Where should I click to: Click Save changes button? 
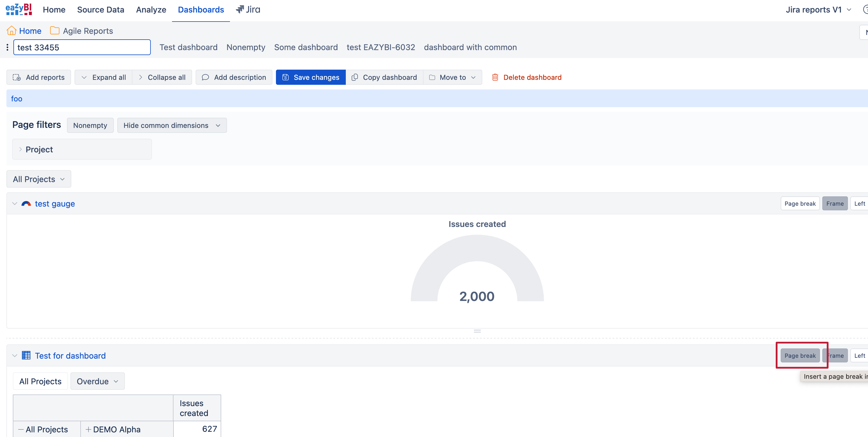pyautogui.click(x=311, y=77)
